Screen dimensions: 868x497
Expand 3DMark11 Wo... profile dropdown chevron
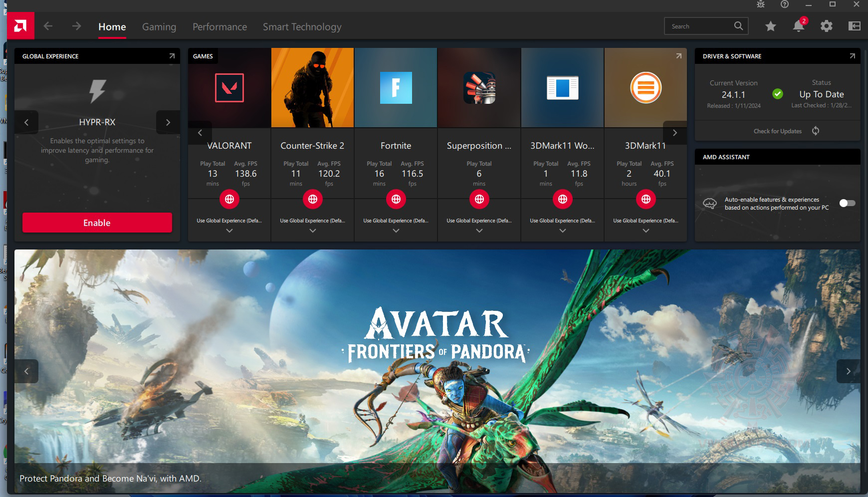[x=563, y=231]
